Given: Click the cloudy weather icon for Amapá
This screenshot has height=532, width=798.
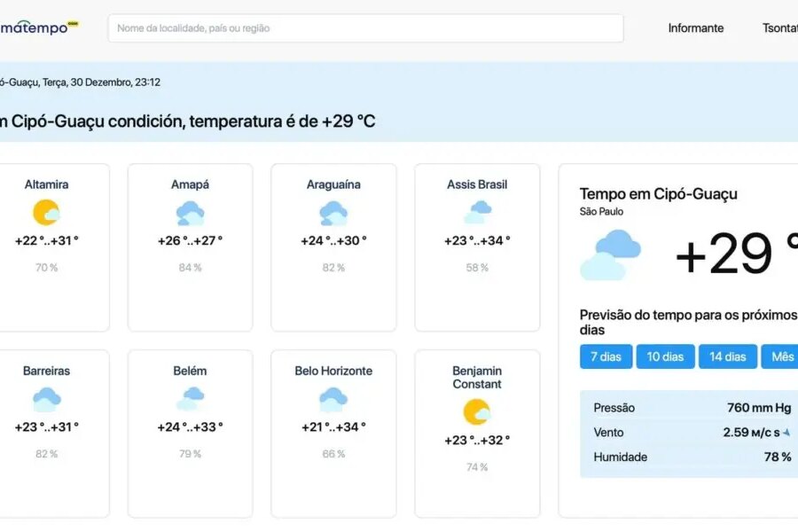Looking at the screenshot, I should 190,213.
